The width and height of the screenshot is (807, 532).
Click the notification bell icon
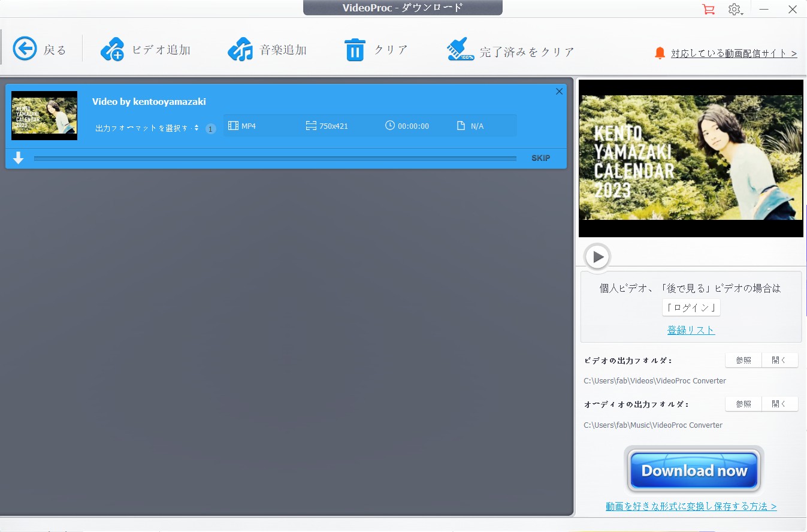point(660,53)
